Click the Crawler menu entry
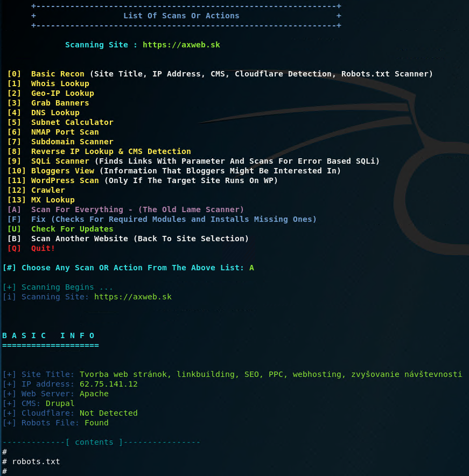This screenshot has width=469, height=476. pos(48,190)
